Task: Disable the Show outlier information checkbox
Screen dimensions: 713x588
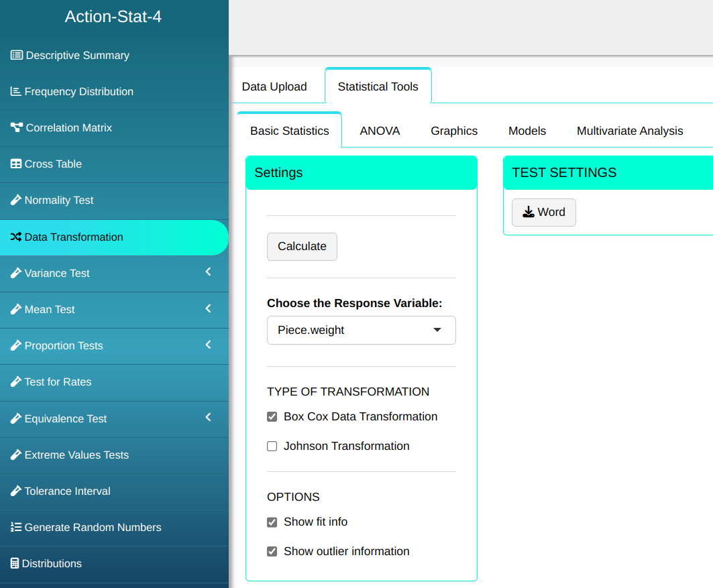Action: coord(272,552)
